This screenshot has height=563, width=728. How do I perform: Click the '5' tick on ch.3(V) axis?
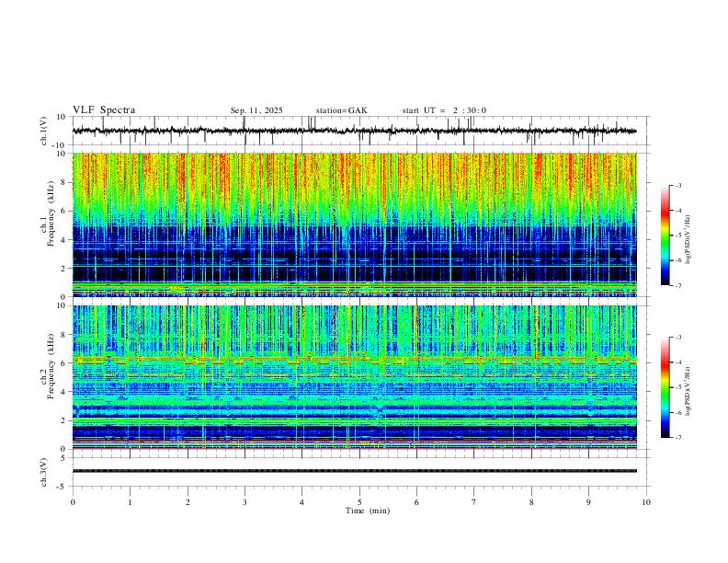coord(64,458)
